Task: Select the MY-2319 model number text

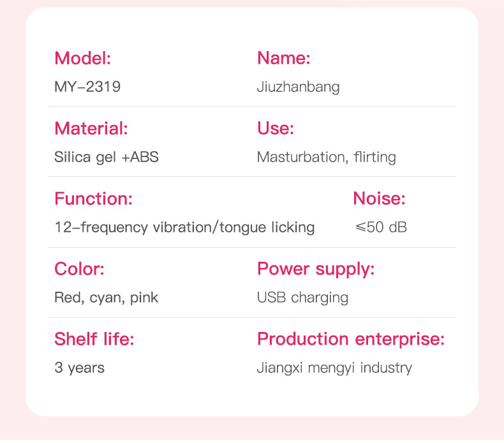Action: point(87,87)
